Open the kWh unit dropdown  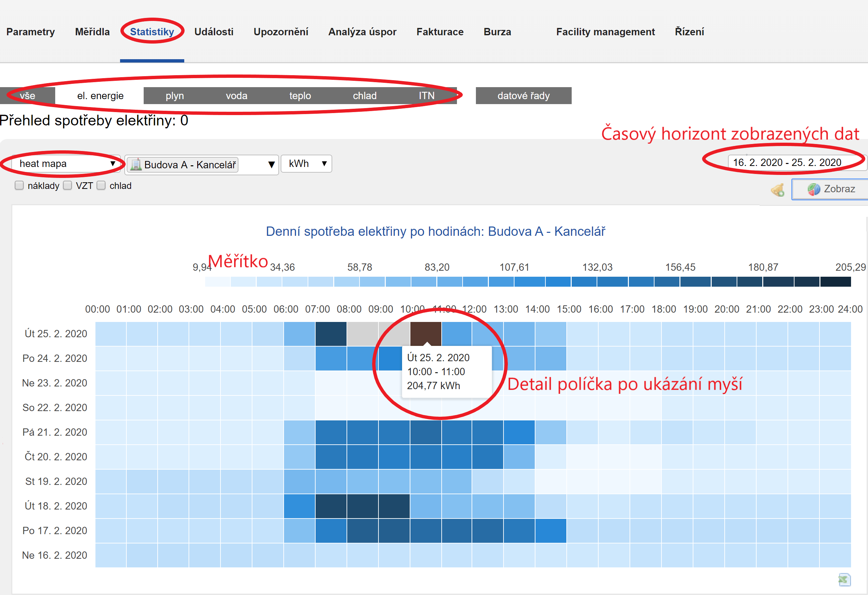point(306,164)
